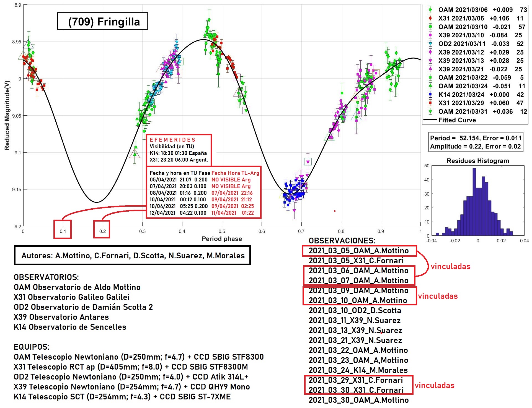Click the ephemeris row 12/04/2021 04:22 0.100
Screen dimensions: 532x408
point(178,213)
